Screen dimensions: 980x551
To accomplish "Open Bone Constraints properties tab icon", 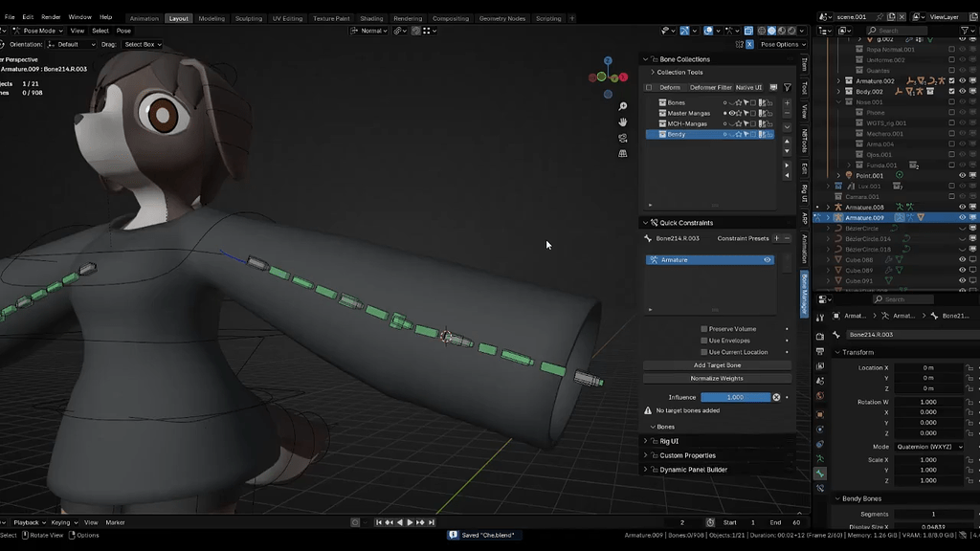I will (820, 489).
